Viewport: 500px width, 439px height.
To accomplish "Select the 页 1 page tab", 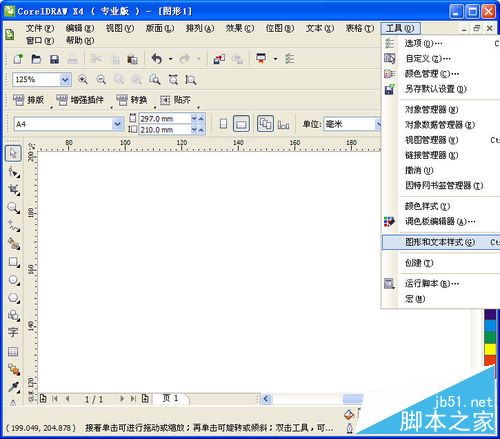I will [170, 398].
